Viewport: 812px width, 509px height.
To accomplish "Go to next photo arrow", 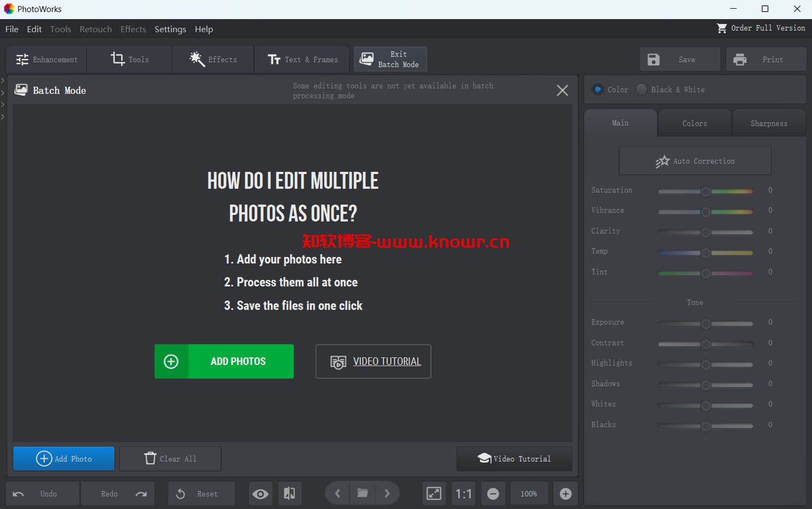I will (387, 494).
